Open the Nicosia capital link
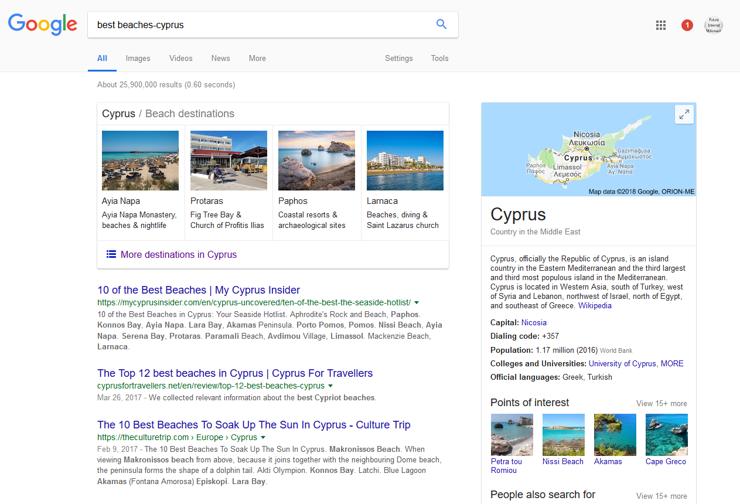The image size is (740, 504). click(534, 322)
